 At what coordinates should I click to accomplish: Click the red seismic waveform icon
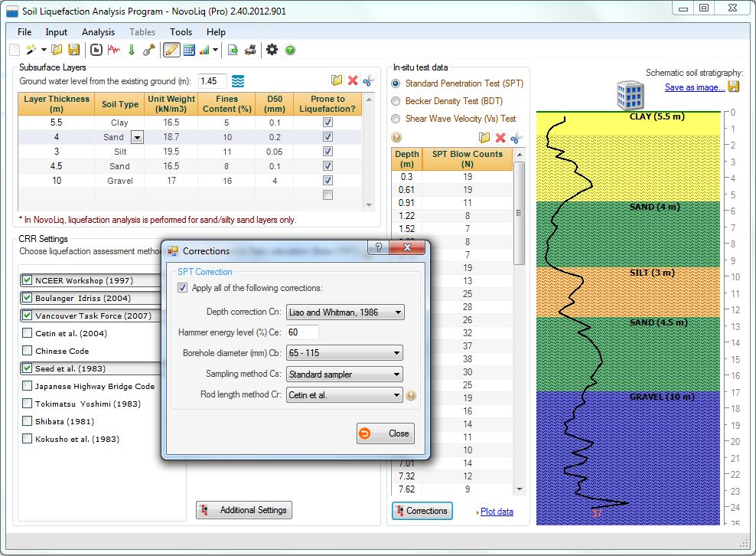(114, 50)
